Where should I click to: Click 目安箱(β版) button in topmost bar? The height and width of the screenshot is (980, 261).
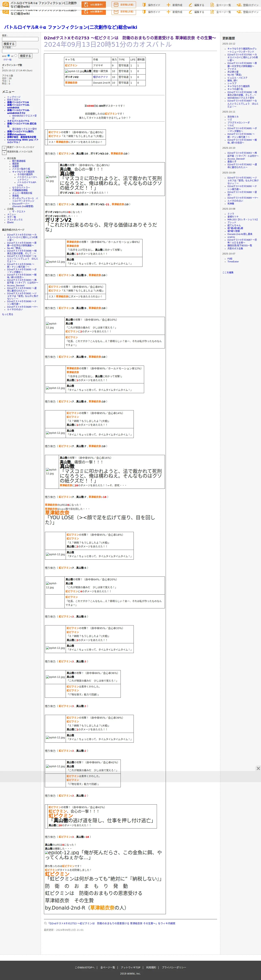(123, 4)
